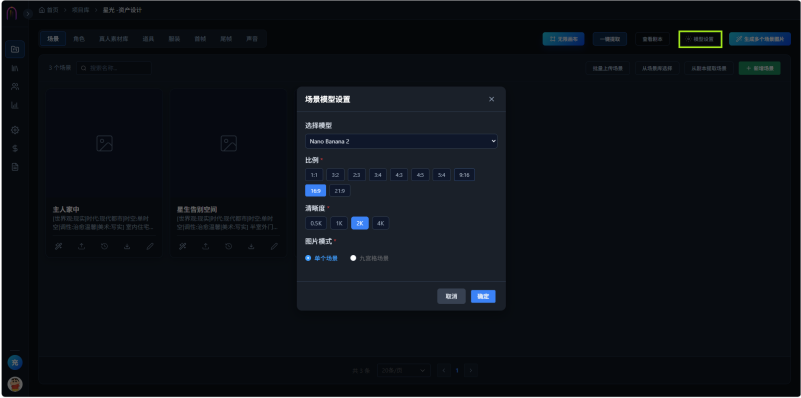Open the bar chart statistics sidebar icon

click(15, 105)
